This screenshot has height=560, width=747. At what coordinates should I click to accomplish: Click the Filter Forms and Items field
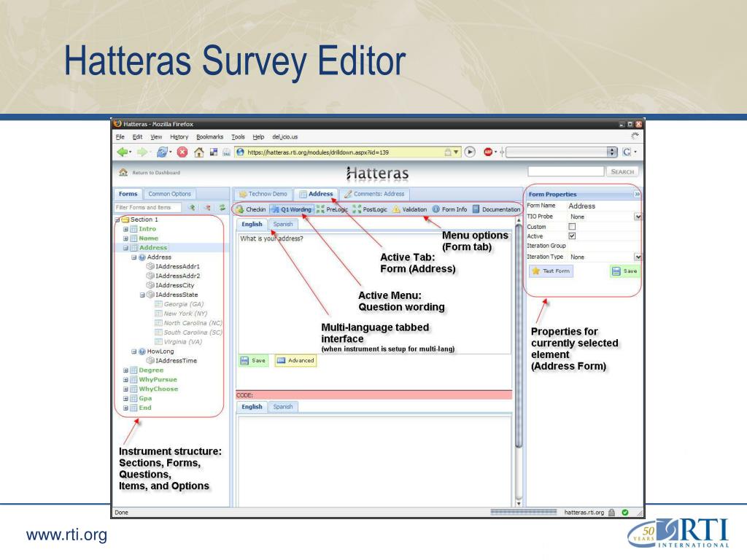[147, 207]
